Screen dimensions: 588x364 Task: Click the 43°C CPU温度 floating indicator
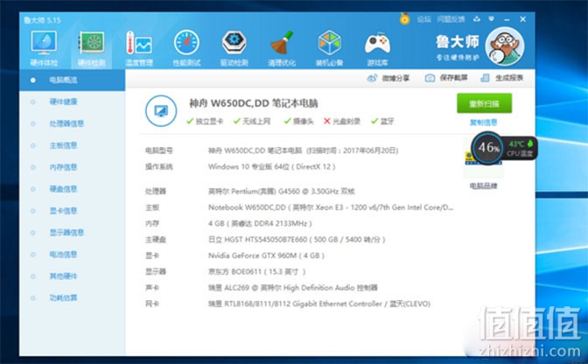521,149
